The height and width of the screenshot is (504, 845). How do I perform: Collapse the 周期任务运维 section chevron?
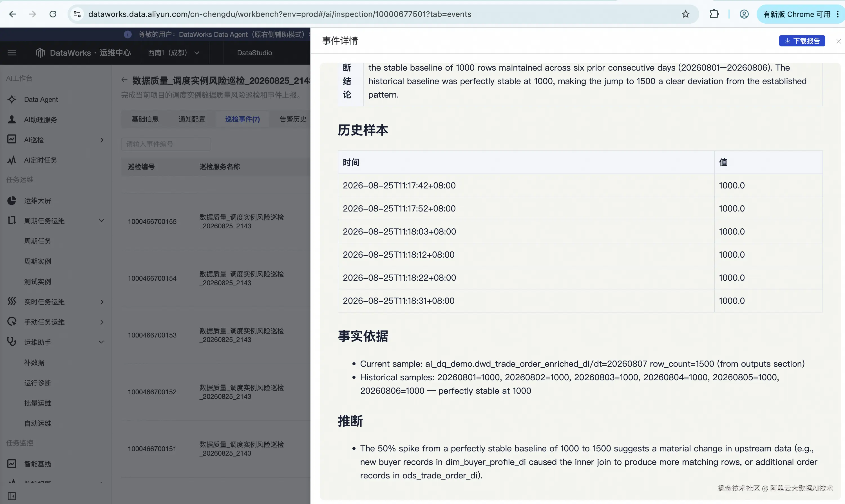pyautogui.click(x=101, y=220)
